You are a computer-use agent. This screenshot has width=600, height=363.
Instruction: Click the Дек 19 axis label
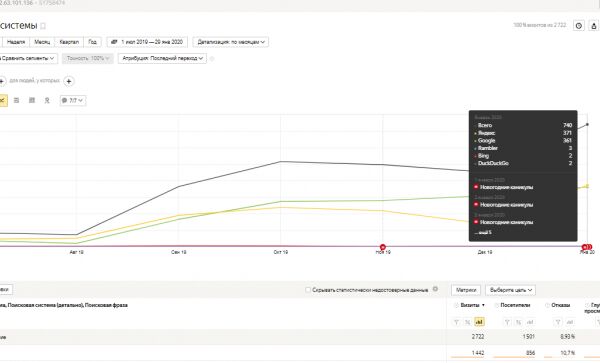485,252
